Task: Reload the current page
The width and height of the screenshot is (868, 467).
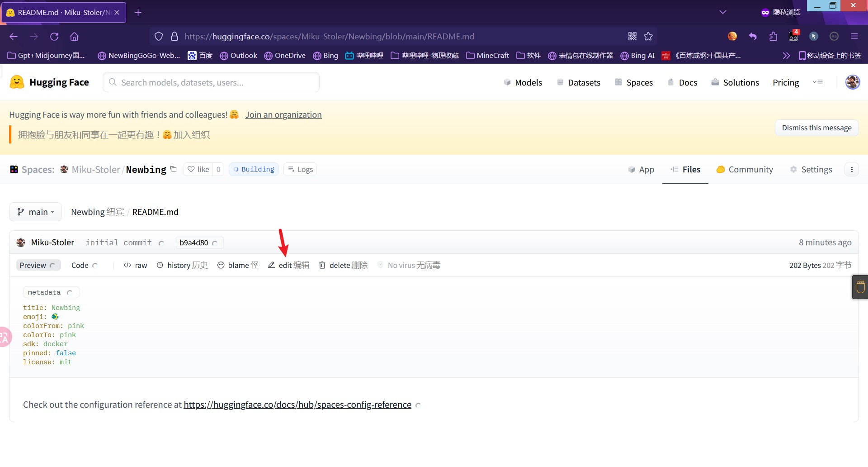Action: (x=54, y=37)
